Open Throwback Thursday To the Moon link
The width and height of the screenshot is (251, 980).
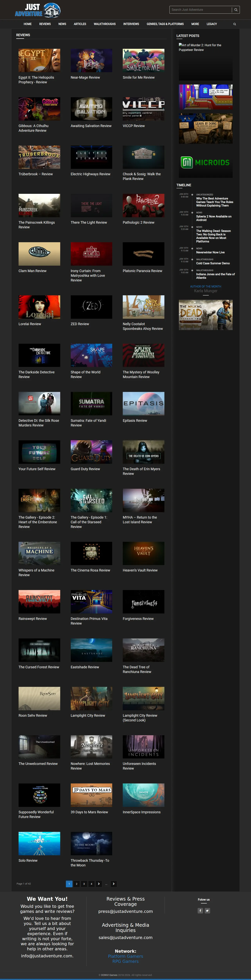coord(90,863)
